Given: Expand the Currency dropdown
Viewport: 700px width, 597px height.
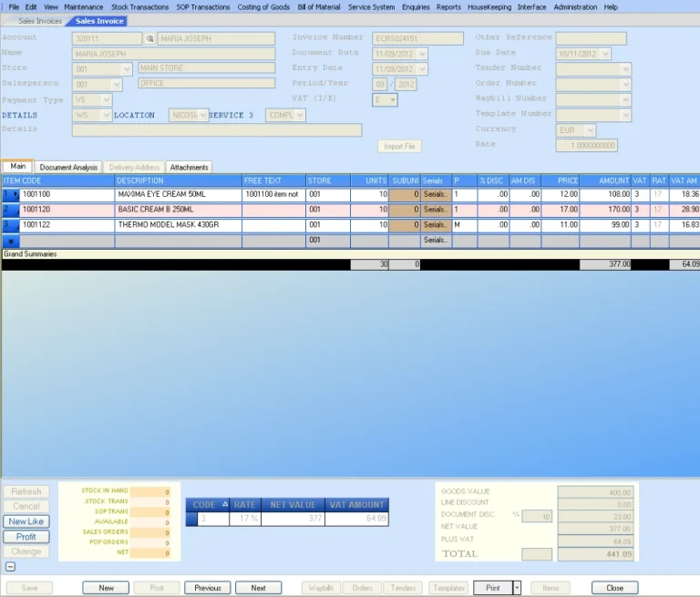Looking at the screenshot, I should pos(591,130).
